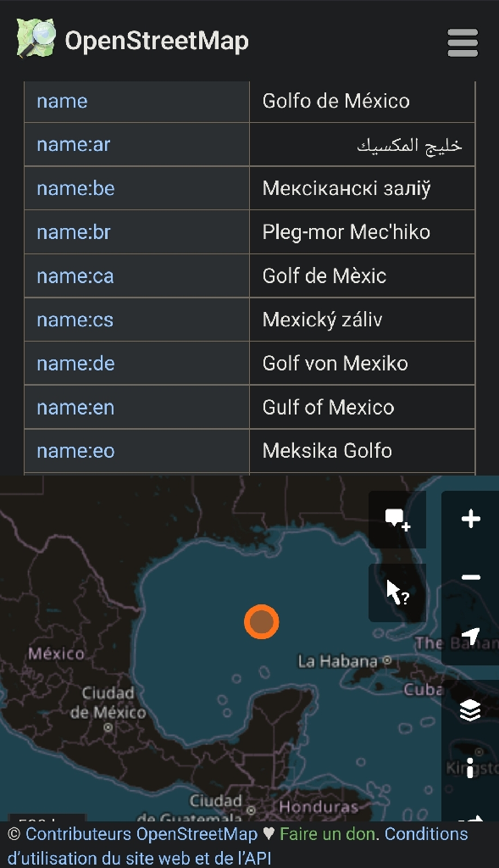Open the name:cs tag key link

pos(75,320)
